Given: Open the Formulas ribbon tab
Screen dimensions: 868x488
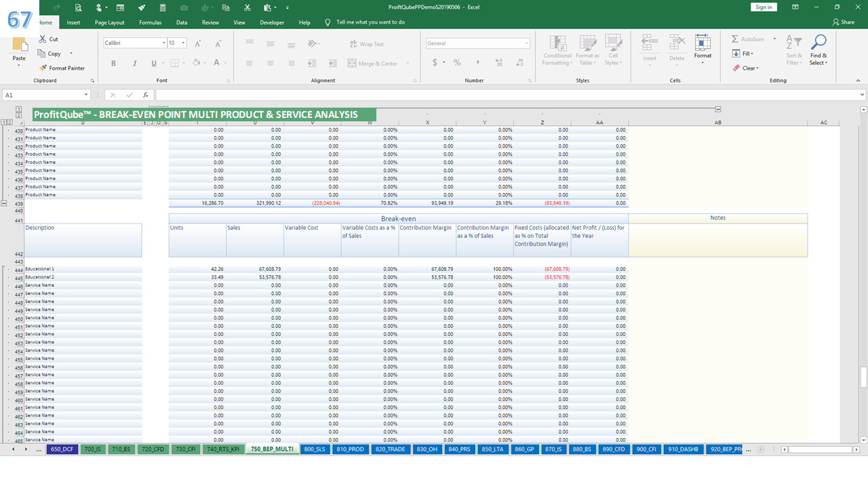Looking at the screenshot, I should [x=151, y=22].
